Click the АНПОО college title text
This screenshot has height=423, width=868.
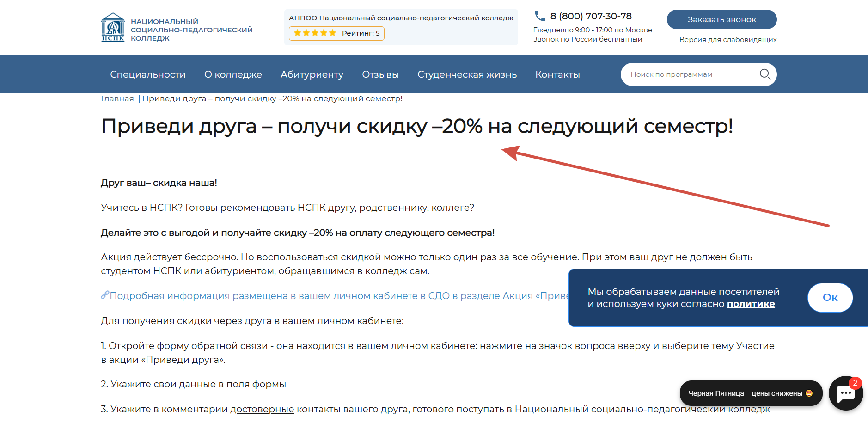(401, 18)
